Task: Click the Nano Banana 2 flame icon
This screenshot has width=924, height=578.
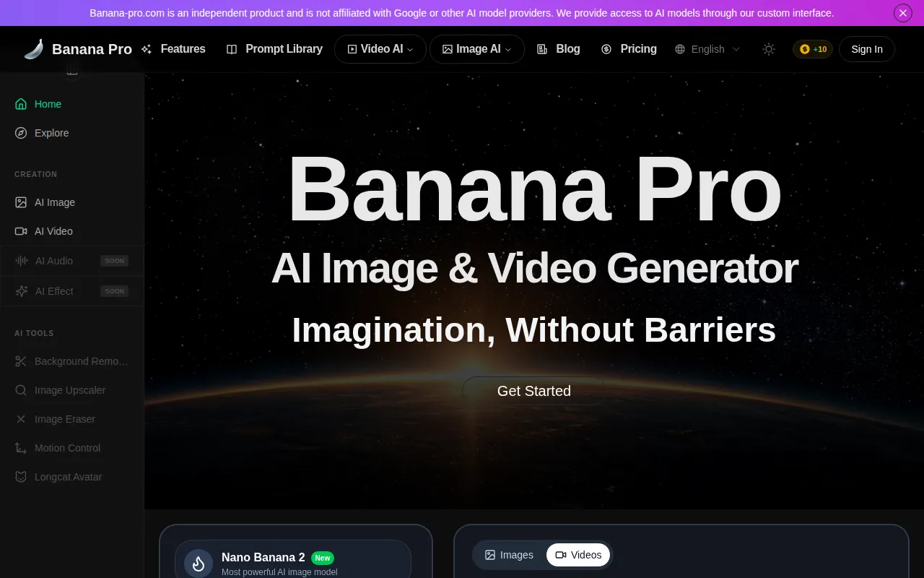Action: [198, 563]
